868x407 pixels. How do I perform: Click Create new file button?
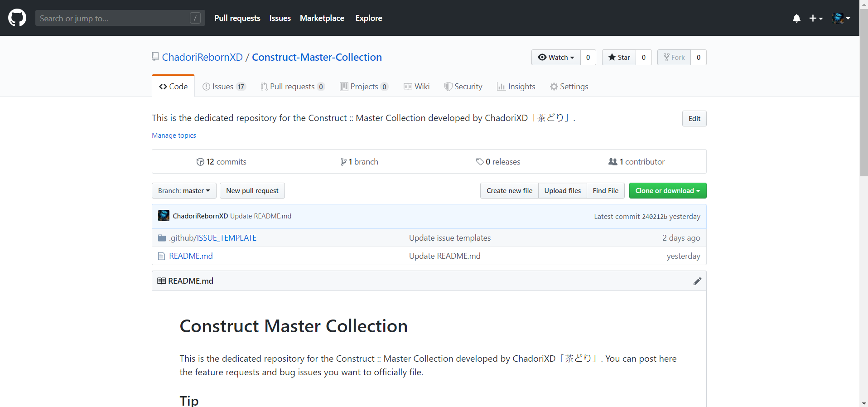coord(509,191)
